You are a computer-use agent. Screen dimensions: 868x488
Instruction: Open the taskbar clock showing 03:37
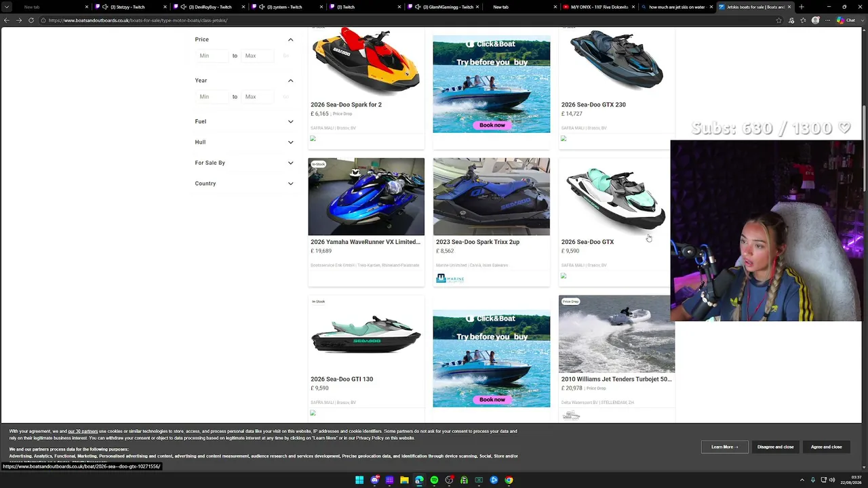tap(851, 480)
